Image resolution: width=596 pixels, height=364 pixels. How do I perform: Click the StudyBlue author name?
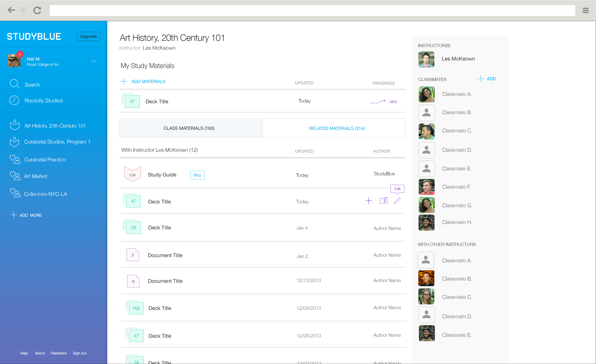(384, 174)
